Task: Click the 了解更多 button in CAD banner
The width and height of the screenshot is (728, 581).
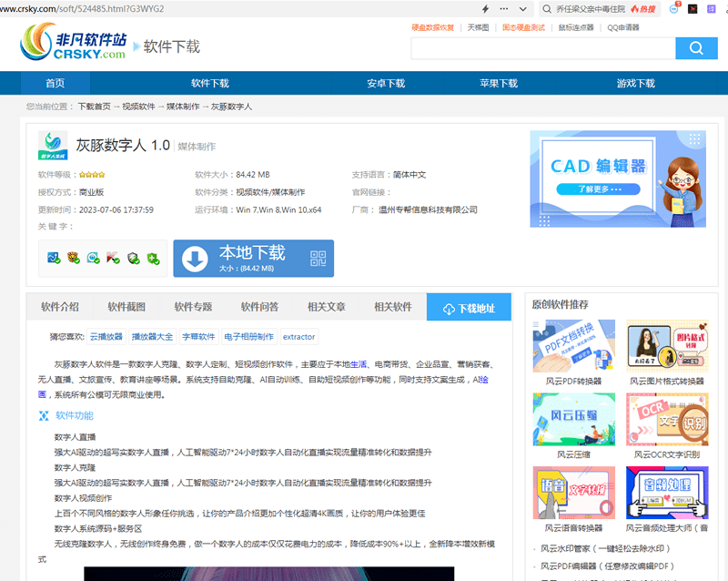Action: [x=598, y=189]
